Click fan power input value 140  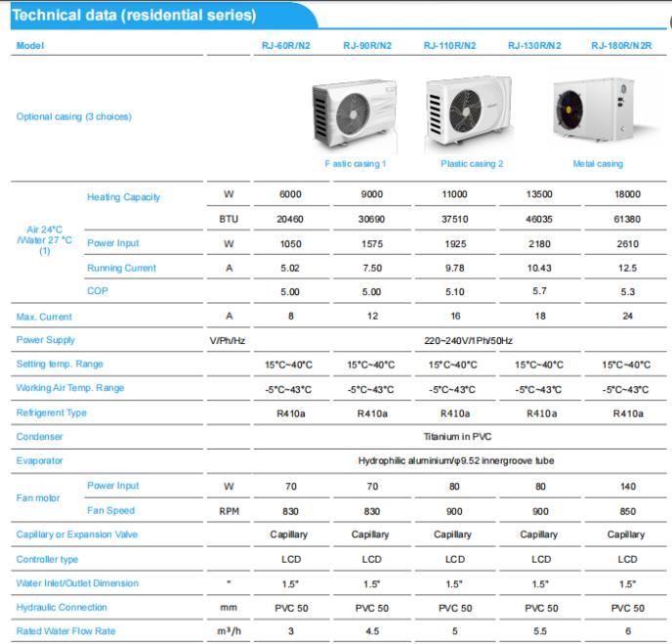click(x=627, y=487)
